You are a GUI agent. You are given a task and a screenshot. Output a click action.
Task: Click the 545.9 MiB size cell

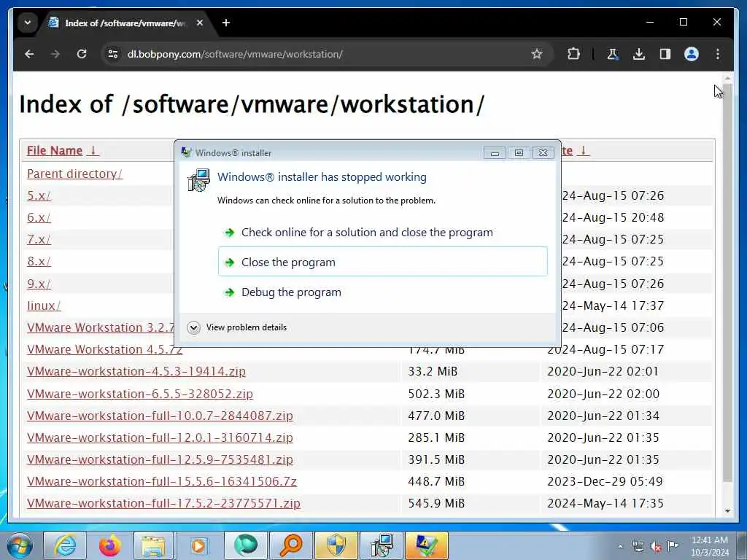pyautogui.click(x=436, y=503)
